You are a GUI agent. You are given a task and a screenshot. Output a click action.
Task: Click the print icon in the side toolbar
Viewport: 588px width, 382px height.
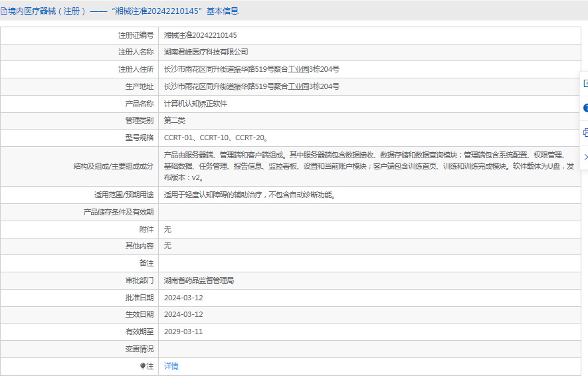(585, 132)
